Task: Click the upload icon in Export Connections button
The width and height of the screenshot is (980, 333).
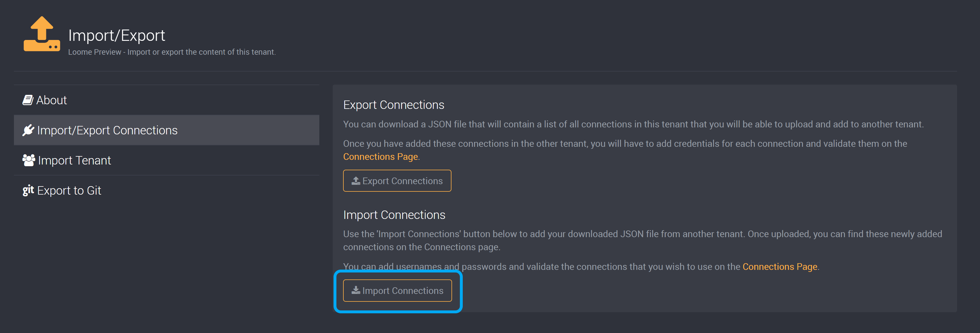Action: [356, 181]
